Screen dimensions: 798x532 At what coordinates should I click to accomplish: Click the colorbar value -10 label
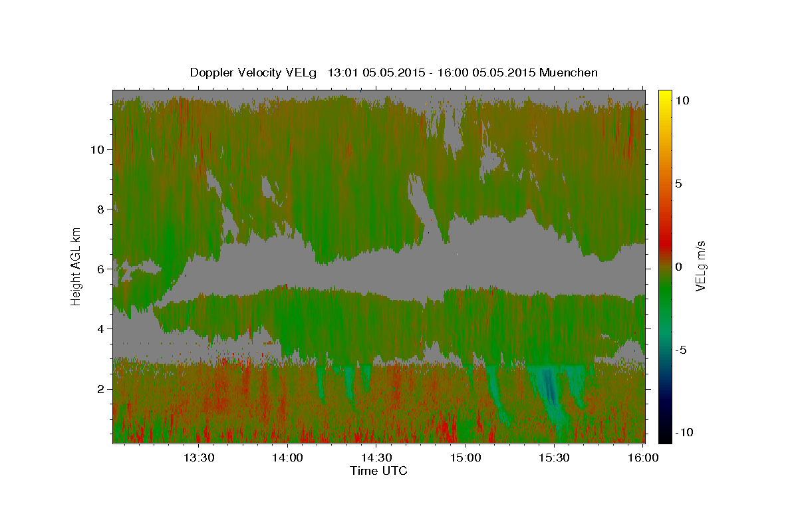click(x=684, y=432)
